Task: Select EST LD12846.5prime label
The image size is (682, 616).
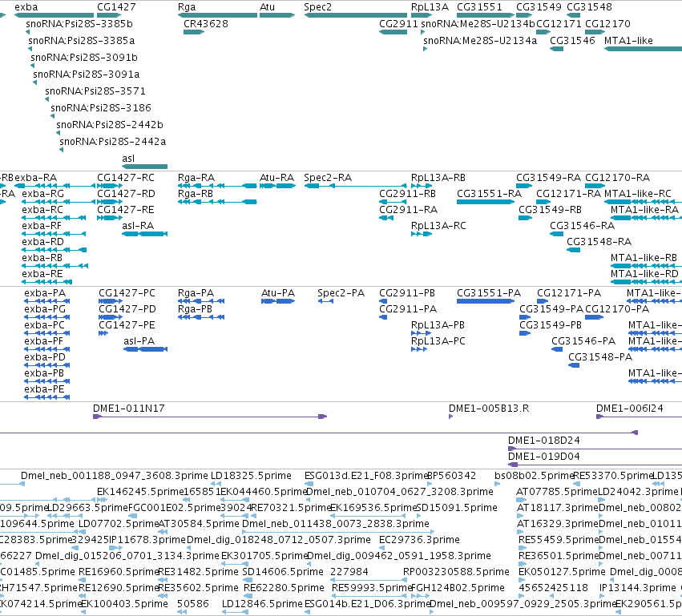Action: 262,604
